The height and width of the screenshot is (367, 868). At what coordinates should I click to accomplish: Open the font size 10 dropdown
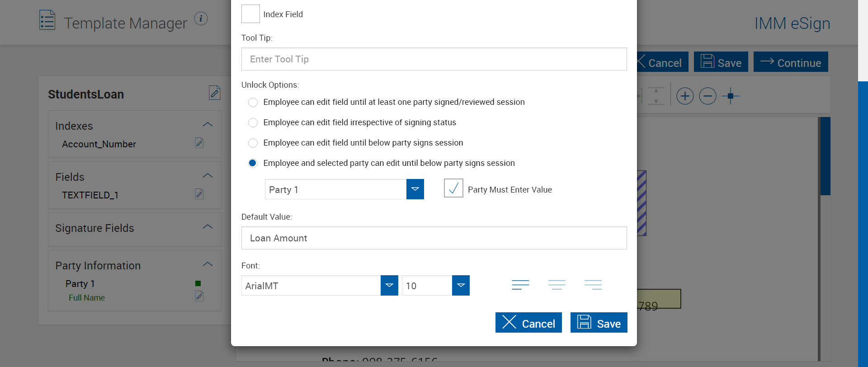point(461,286)
